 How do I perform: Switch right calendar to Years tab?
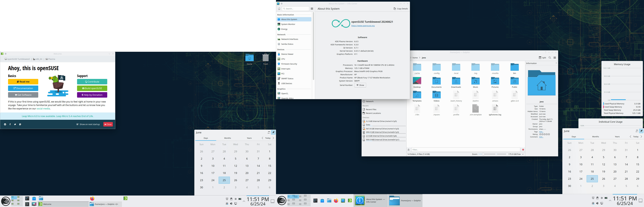coord(617,137)
